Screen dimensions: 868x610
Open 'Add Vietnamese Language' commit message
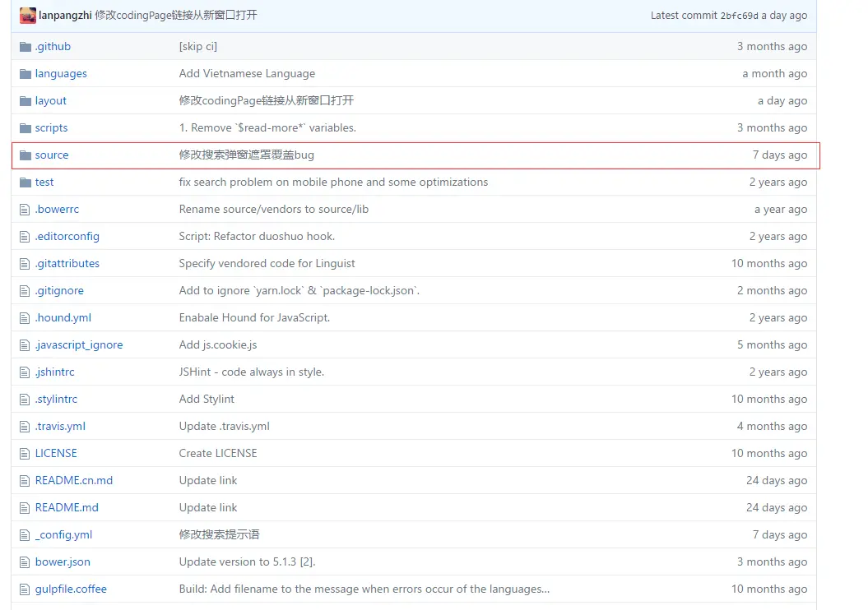tap(247, 73)
